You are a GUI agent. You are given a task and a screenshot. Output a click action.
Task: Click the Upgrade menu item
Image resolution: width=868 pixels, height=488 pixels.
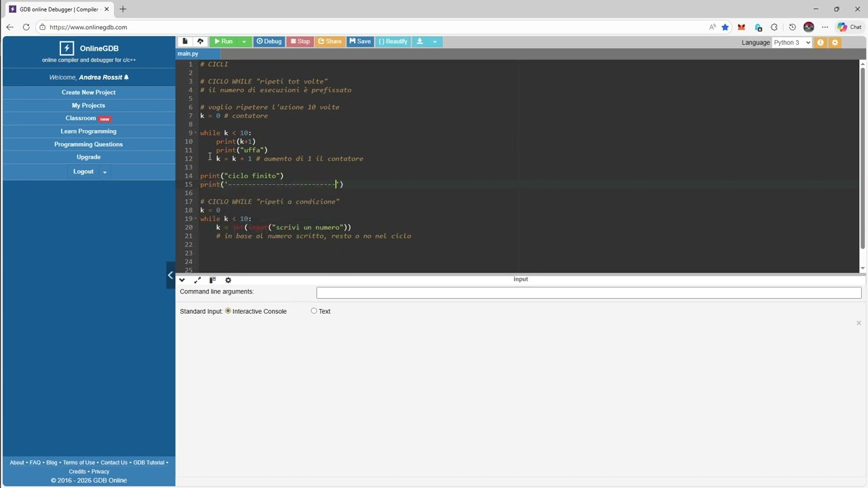click(x=88, y=157)
